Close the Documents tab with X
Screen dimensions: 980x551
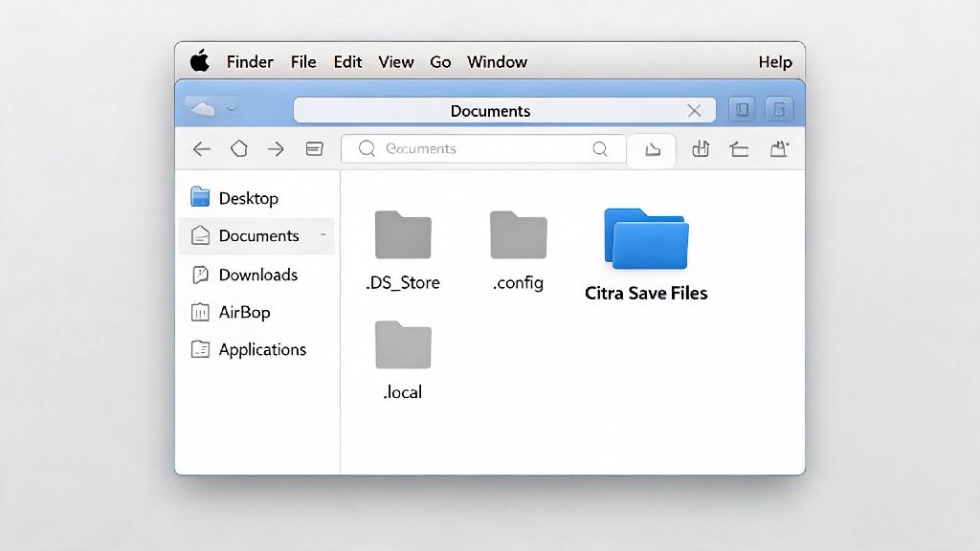click(x=694, y=111)
